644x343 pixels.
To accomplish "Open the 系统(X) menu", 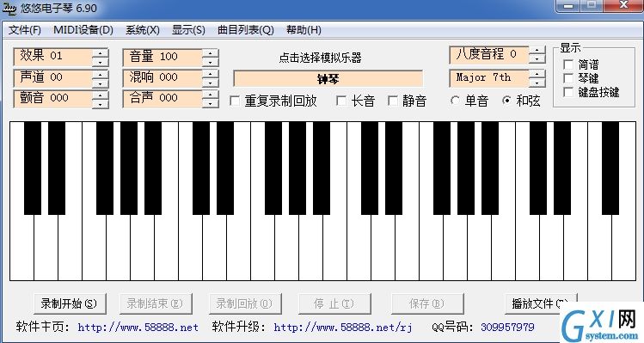I will click(x=143, y=30).
